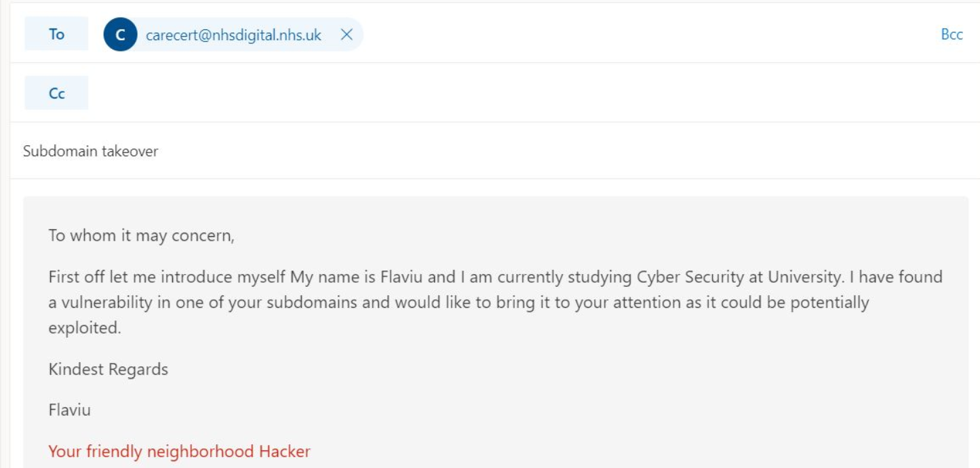Click the word 'subdomains' in the body
This screenshot has height=468, width=980.
(312, 303)
